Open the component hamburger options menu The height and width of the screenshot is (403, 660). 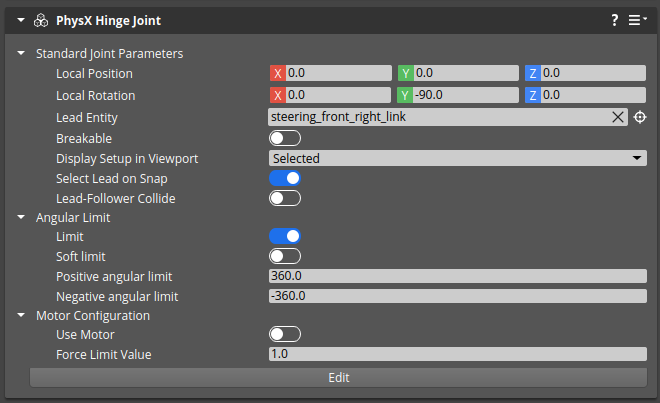coord(637,20)
